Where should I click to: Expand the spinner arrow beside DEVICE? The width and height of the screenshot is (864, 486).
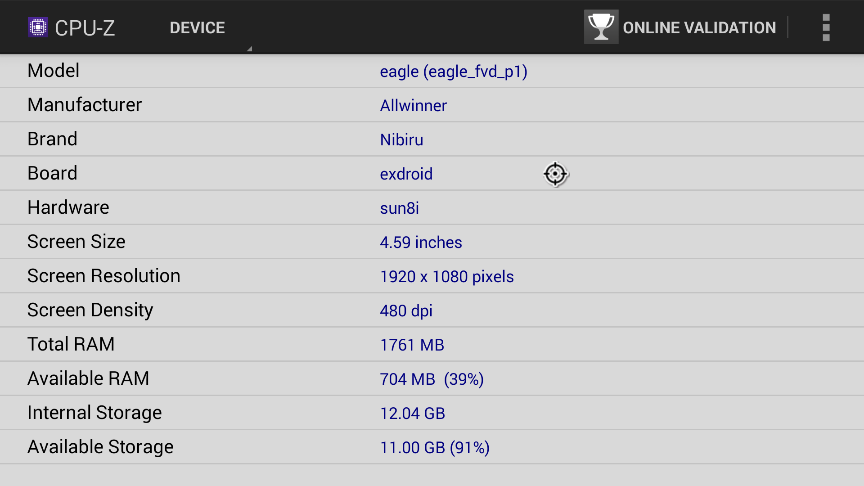(250, 48)
